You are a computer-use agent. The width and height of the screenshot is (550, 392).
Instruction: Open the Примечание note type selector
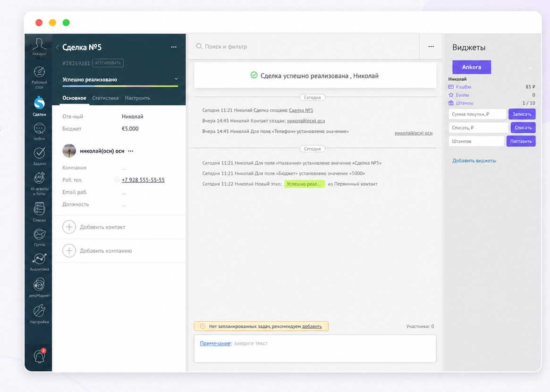pos(215,343)
